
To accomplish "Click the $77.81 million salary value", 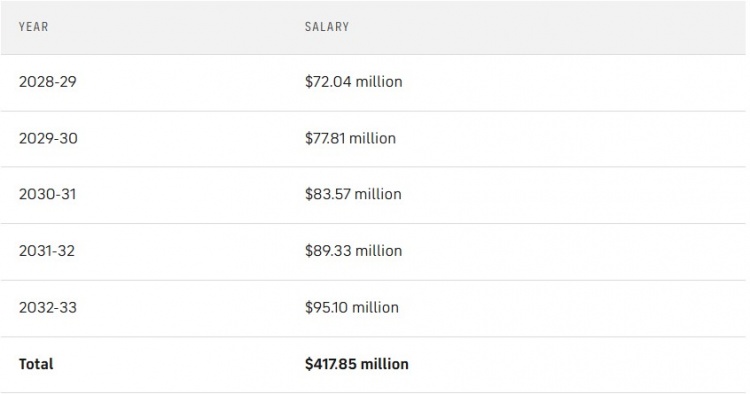I will pyautogui.click(x=350, y=139).
